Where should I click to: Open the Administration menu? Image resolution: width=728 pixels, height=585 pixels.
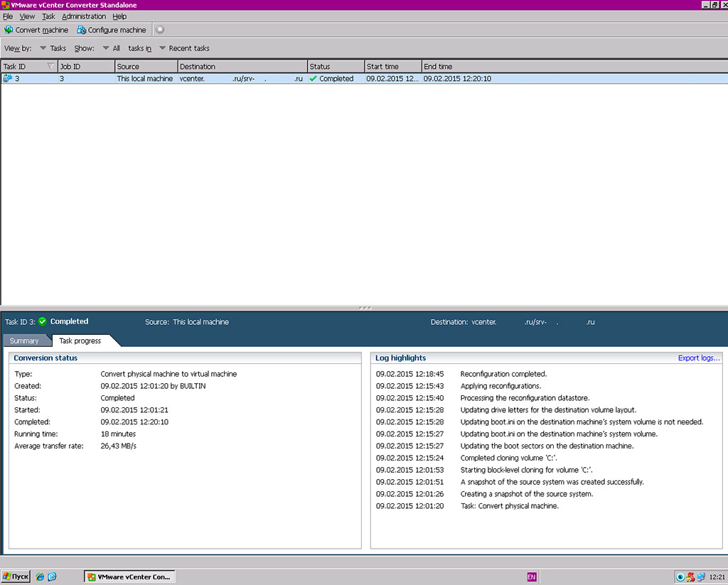click(x=84, y=16)
